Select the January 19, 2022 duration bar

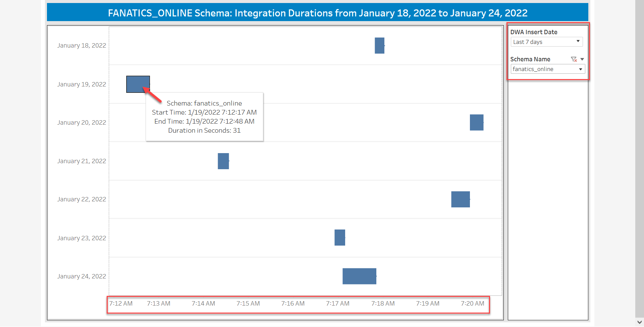[x=138, y=84]
